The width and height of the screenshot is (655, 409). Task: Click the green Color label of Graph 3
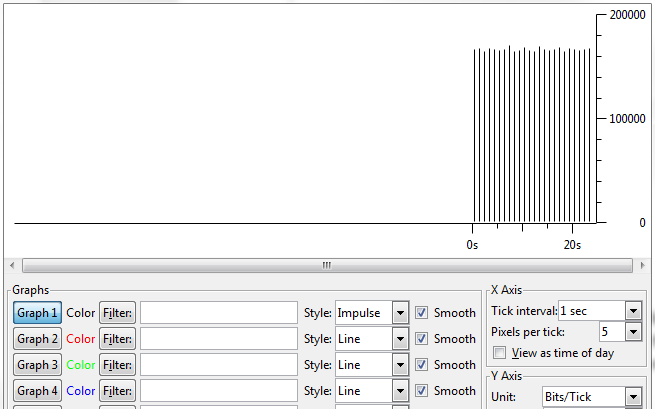pyautogui.click(x=81, y=364)
